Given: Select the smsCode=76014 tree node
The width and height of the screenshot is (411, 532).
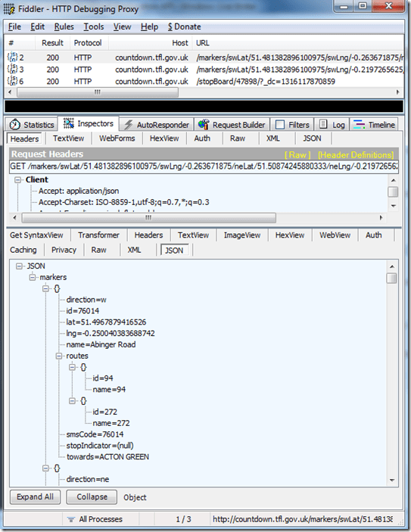Looking at the screenshot, I should coord(95,434).
